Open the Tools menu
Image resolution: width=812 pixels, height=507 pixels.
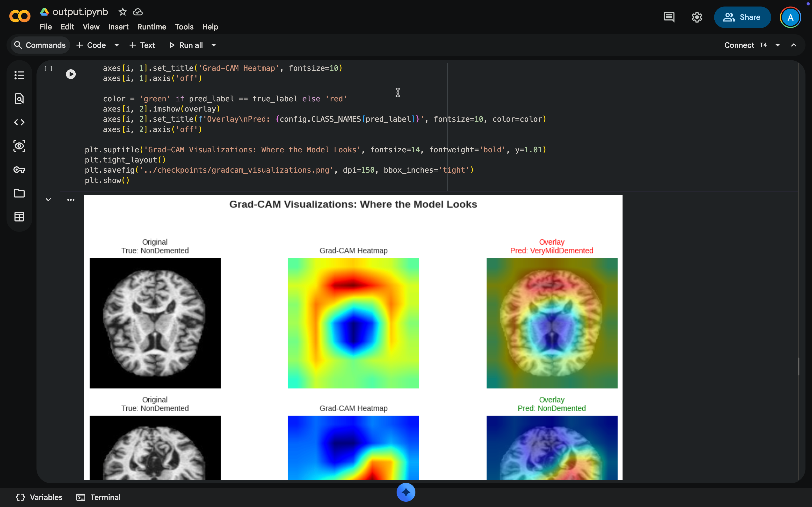point(184,27)
